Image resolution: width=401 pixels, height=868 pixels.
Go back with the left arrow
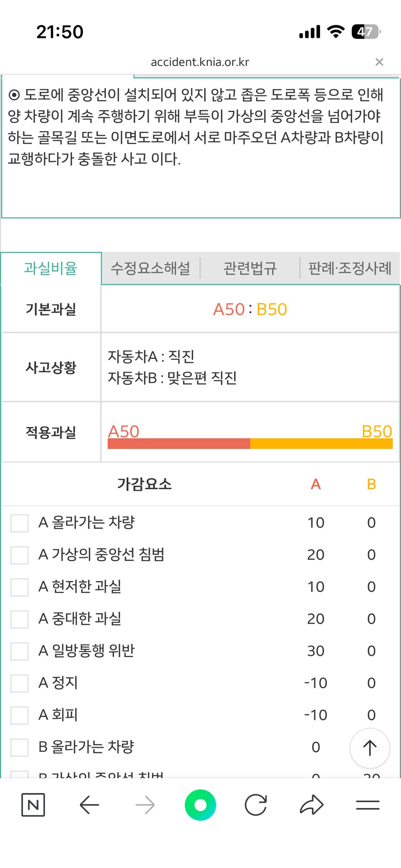(x=89, y=805)
